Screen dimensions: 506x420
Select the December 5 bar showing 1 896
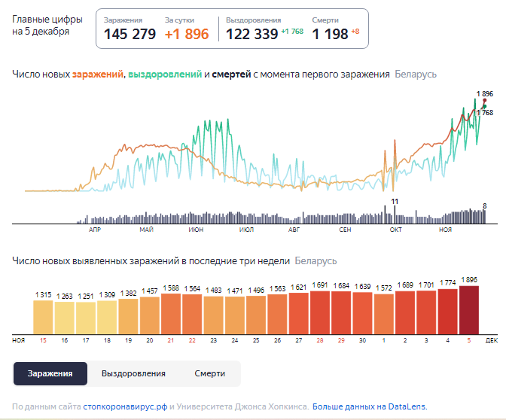469,309
